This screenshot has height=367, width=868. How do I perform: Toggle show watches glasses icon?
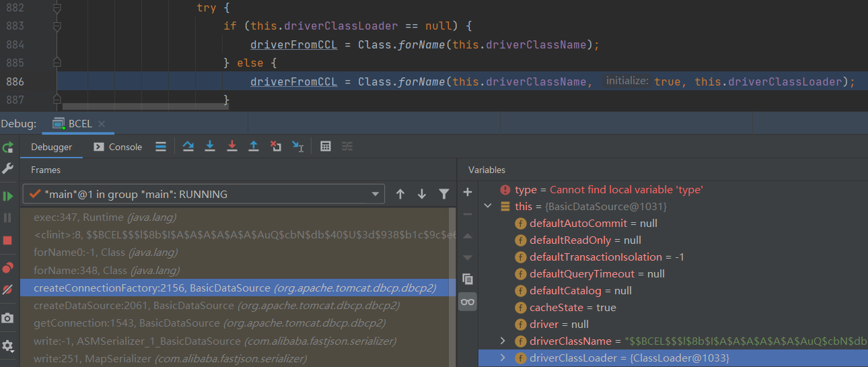[x=468, y=302]
